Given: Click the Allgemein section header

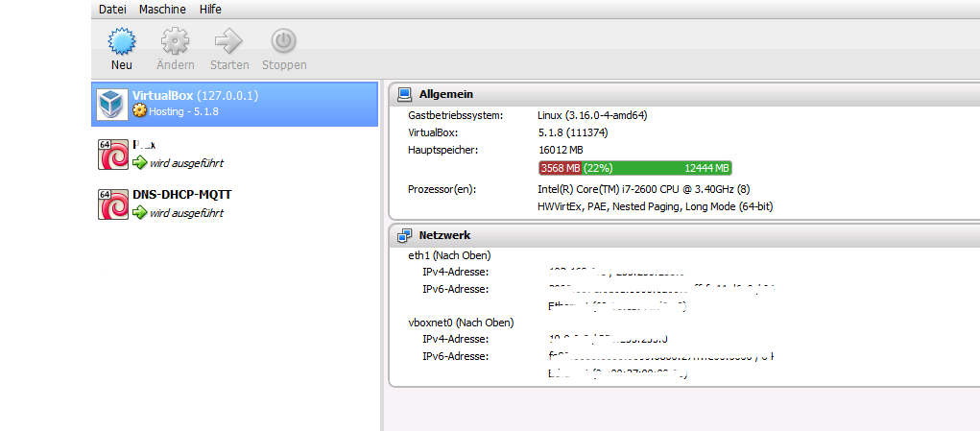Looking at the screenshot, I should tap(445, 94).
